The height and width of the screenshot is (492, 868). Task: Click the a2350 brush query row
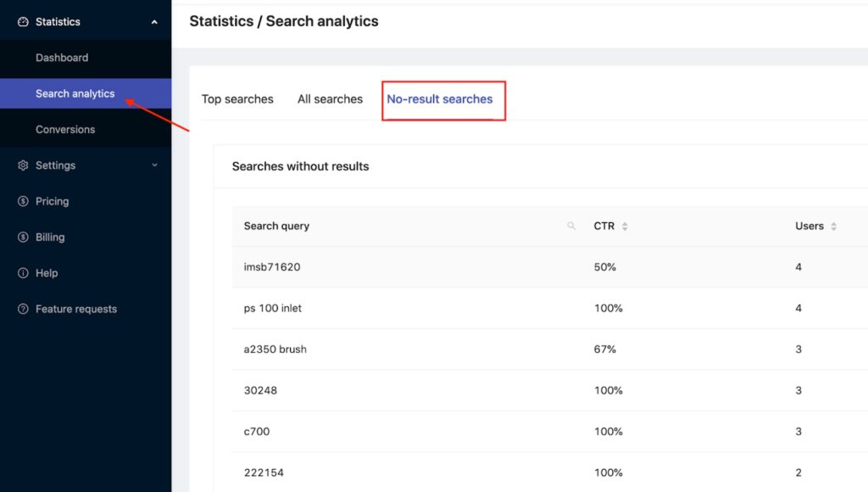549,349
